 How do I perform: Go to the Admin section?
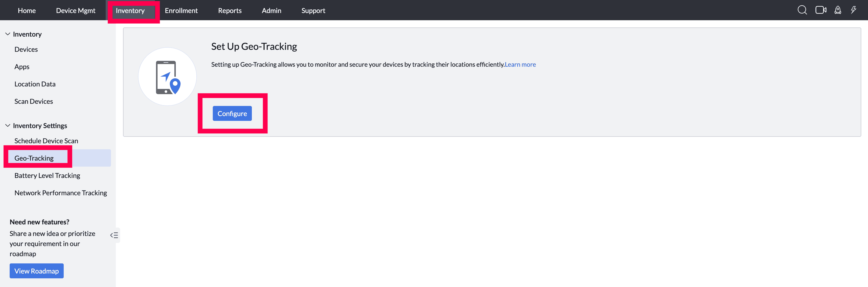[271, 10]
